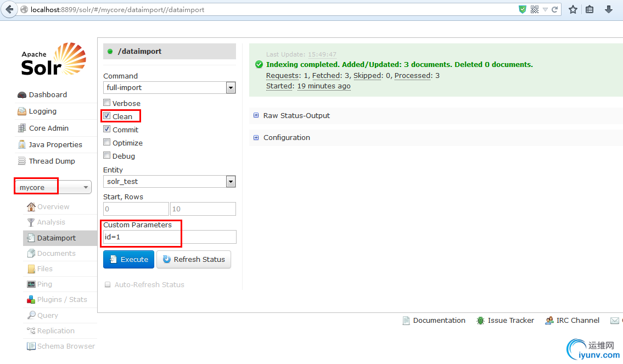
Task: Click the Start input field showing 0
Action: (x=136, y=209)
